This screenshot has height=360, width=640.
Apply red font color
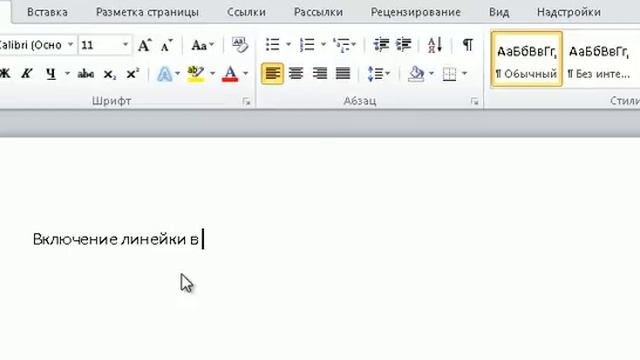click(230, 74)
